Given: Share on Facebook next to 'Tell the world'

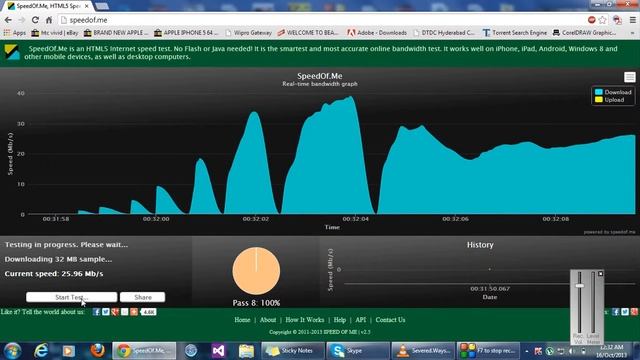Looking at the screenshot, I should (96, 312).
